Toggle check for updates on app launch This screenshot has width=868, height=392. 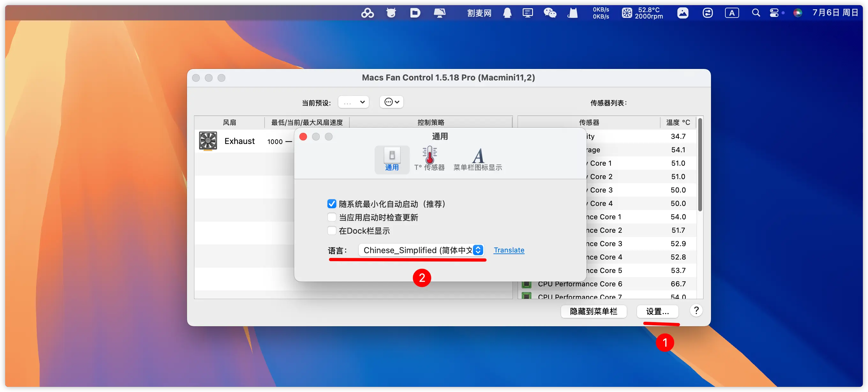click(x=332, y=217)
